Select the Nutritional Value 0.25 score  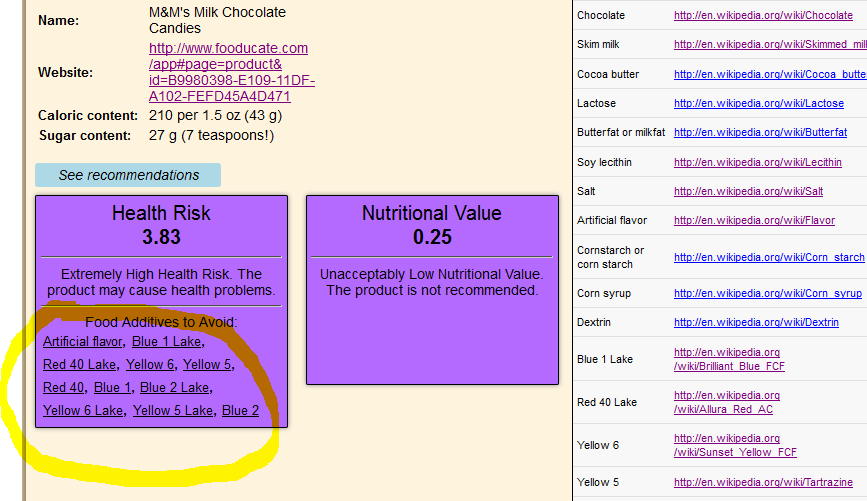[x=432, y=237]
